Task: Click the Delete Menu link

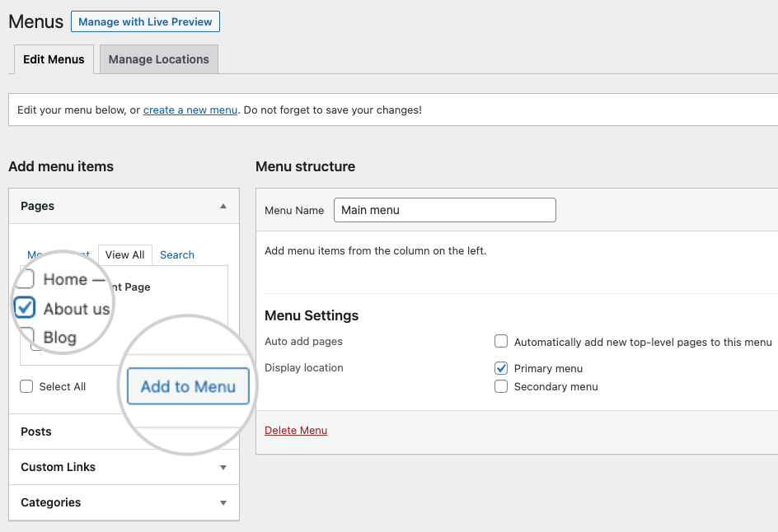Action: (296, 431)
